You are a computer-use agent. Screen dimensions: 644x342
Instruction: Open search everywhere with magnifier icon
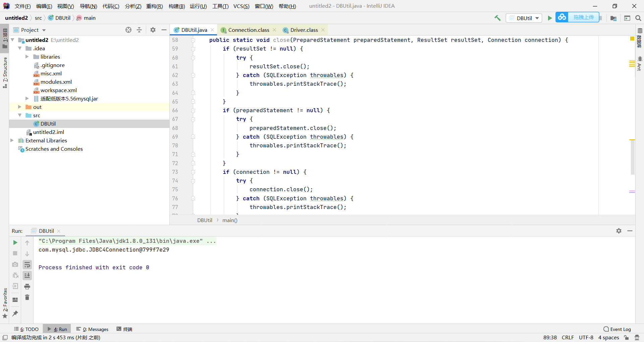pos(638,18)
